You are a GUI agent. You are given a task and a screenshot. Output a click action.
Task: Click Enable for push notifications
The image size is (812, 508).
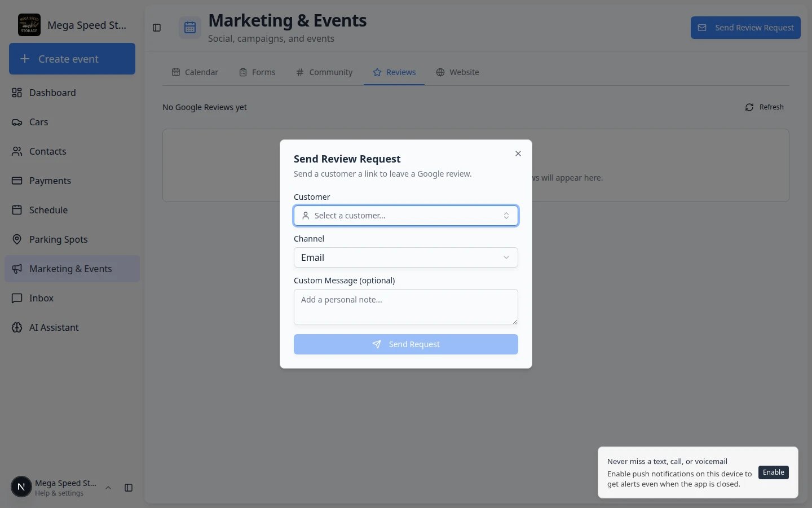(x=774, y=472)
